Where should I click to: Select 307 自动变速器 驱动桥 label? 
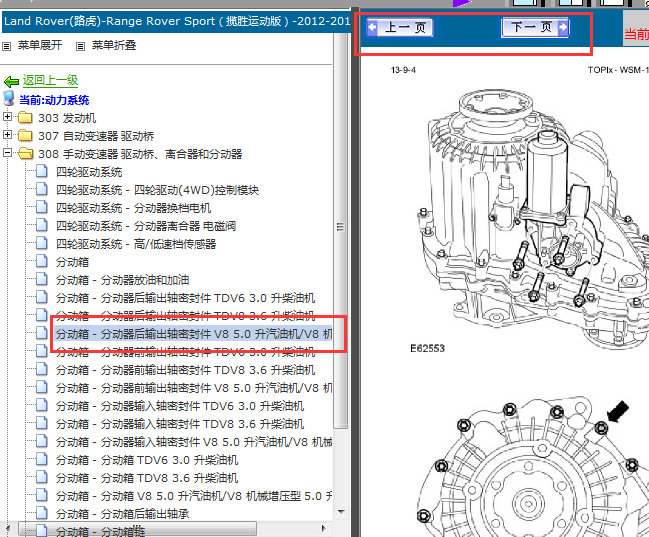(x=96, y=136)
